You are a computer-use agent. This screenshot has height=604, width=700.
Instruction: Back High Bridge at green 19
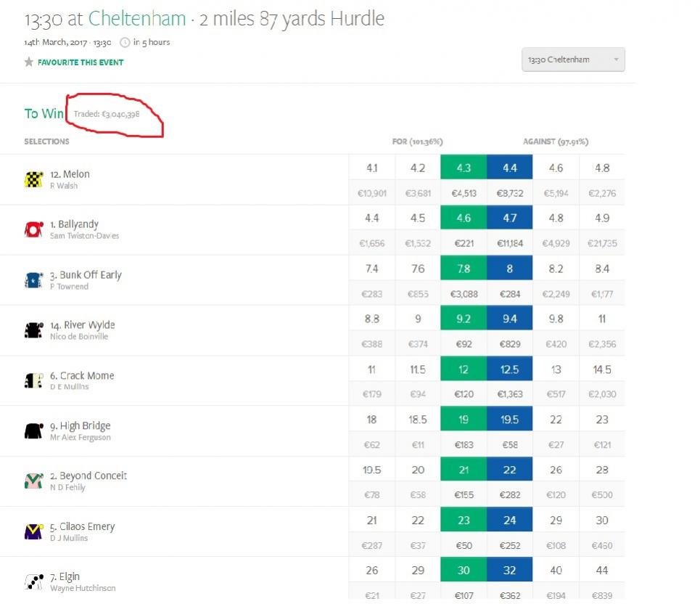click(464, 419)
